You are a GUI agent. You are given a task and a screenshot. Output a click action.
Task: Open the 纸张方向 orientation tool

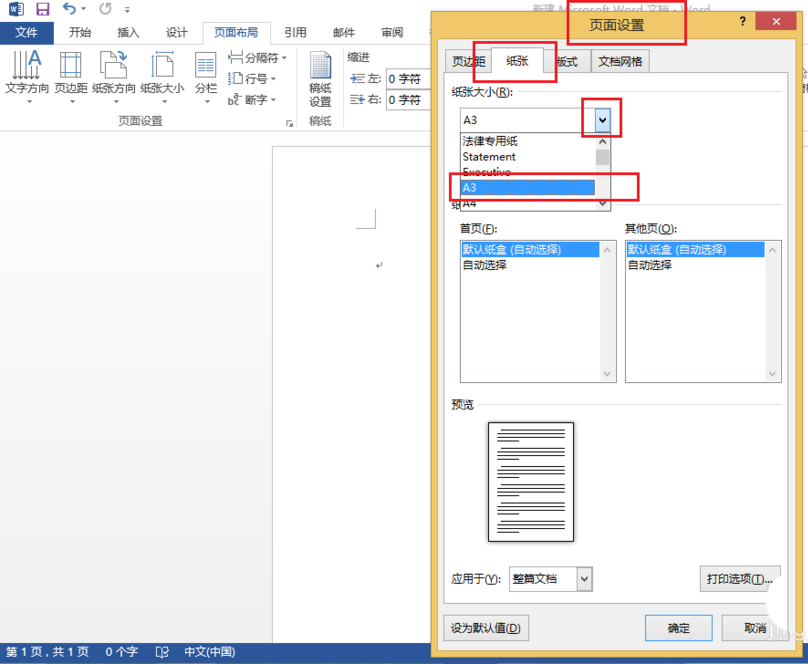click(113, 77)
